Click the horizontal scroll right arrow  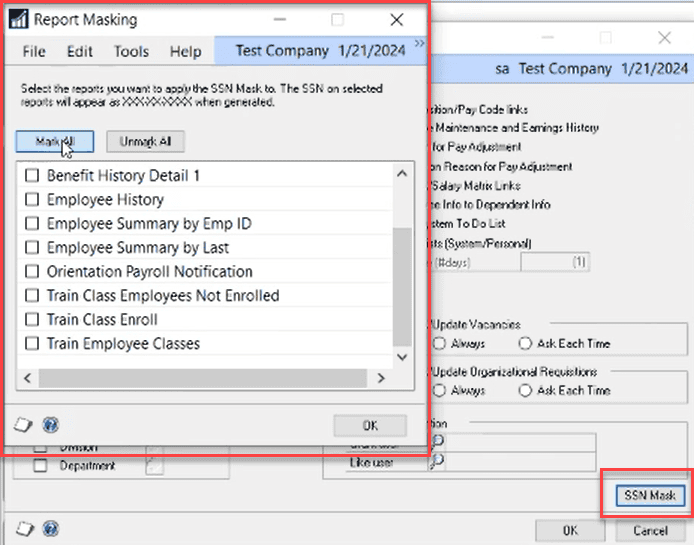click(381, 378)
